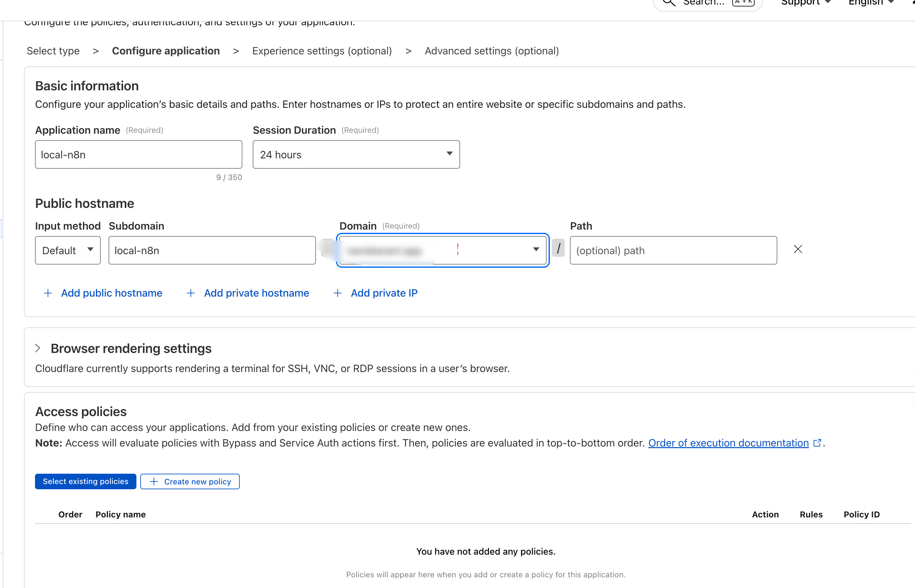The width and height of the screenshot is (915, 588).
Task: Click Select existing policies button
Action: point(86,481)
